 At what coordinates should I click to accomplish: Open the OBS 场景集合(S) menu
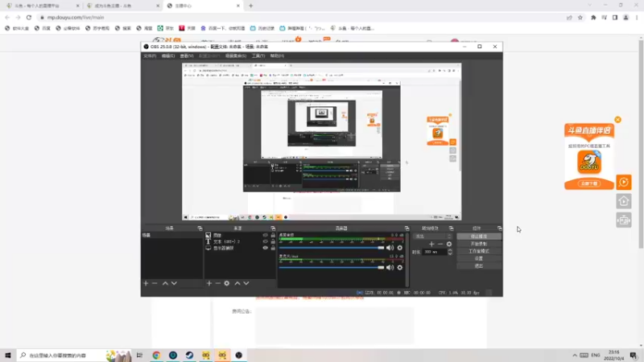[x=236, y=56]
